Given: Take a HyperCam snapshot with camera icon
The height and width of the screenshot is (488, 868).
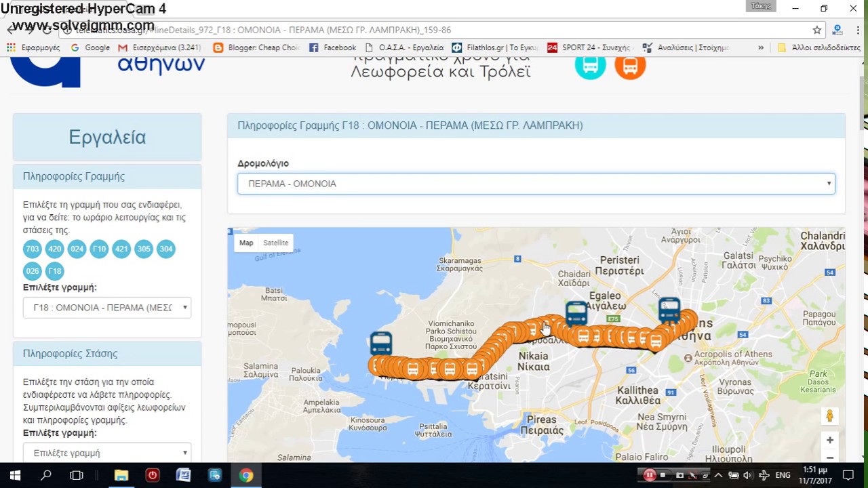Looking at the screenshot, I should (x=679, y=475).
